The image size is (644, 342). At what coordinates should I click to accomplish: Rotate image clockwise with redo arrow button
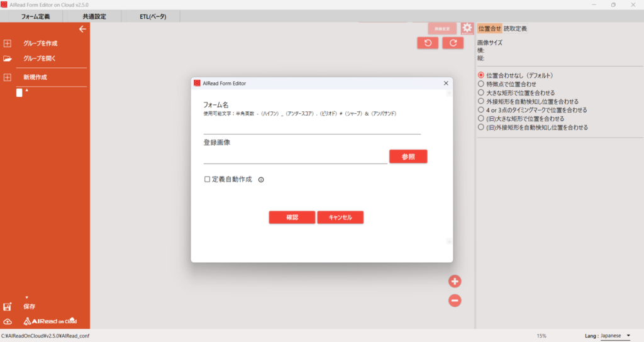(x=453, y=43)
